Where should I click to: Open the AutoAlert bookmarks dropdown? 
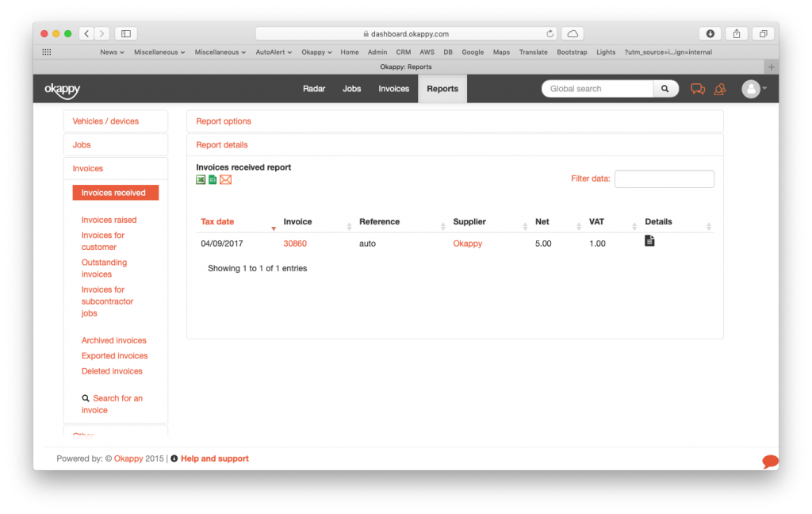pyautogui.click(x=274, y=52)
